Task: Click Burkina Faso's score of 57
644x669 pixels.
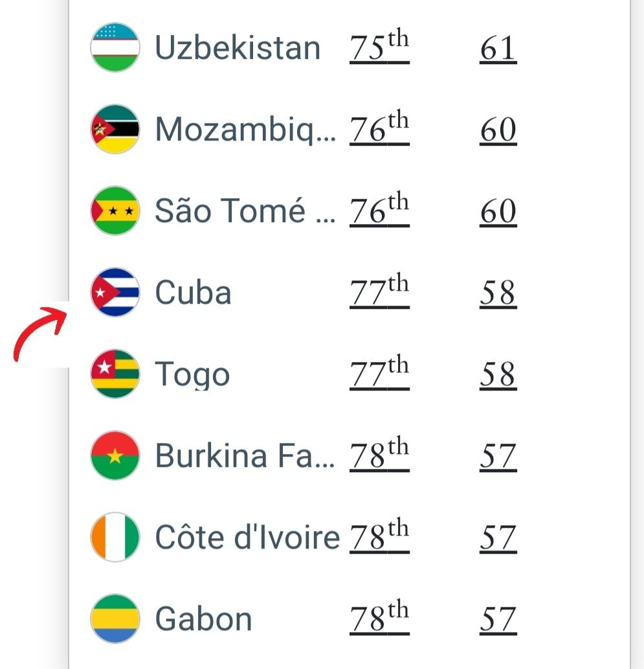Action: pyautogui.click(x=498, y=457)
